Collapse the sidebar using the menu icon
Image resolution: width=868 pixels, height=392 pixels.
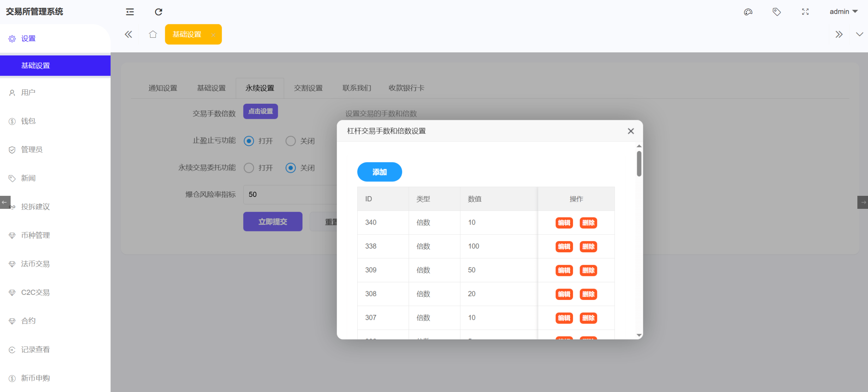tap(129, 12)
